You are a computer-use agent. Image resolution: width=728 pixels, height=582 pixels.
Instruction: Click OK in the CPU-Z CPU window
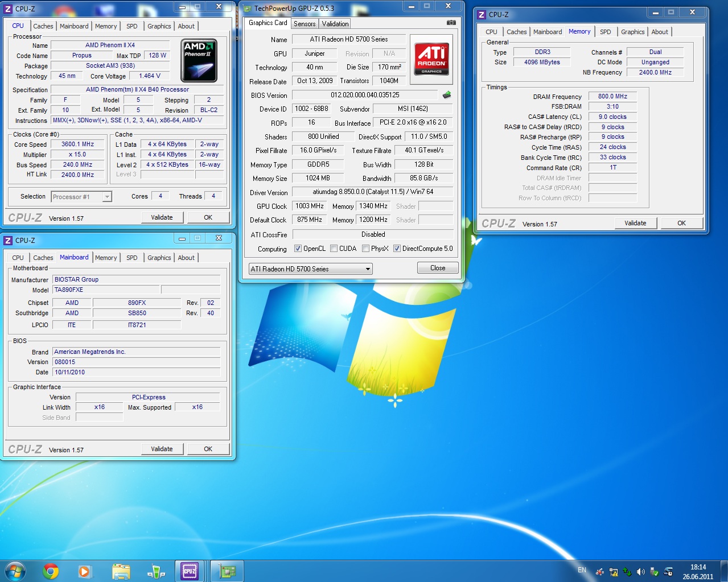[208, 217]
